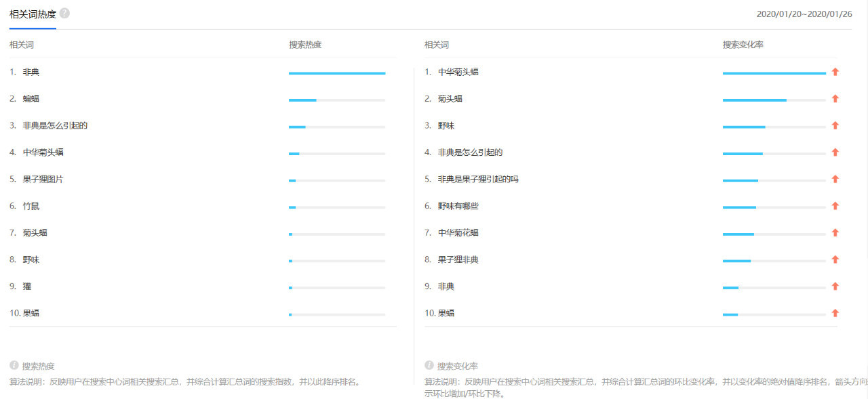This screenshot has width=868, height=399.
Task: Click the search heat bar for 非典
Action: (337, 73)
